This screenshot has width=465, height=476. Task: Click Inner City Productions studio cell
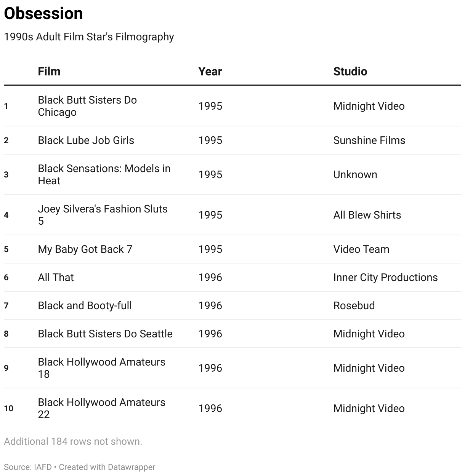[x=385, y=277]
